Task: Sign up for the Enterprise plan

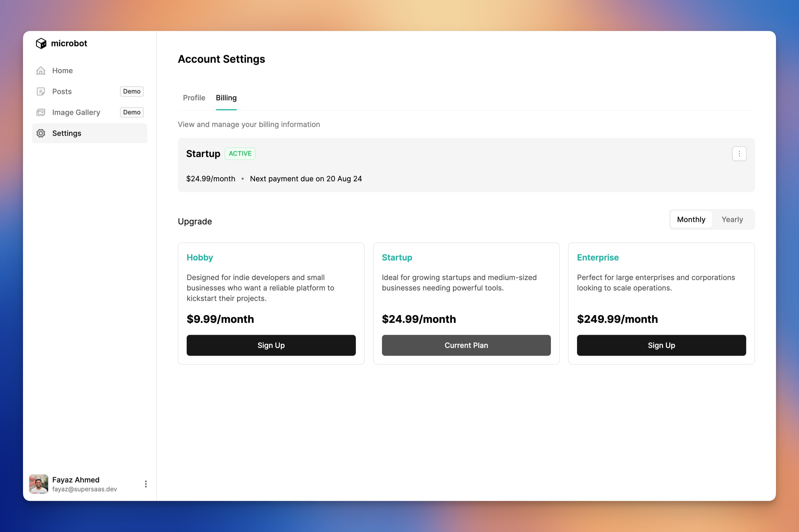Action: click(661, 345)
